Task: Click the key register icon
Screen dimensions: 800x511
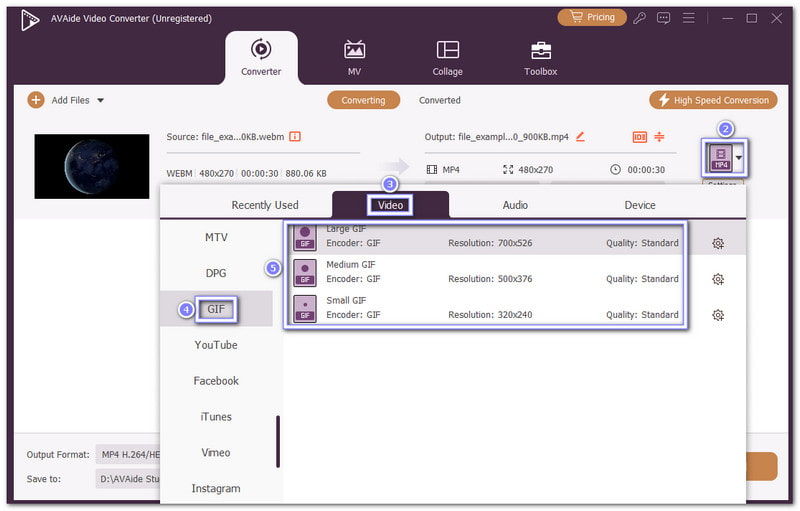Action: click(x=639, y=18)
